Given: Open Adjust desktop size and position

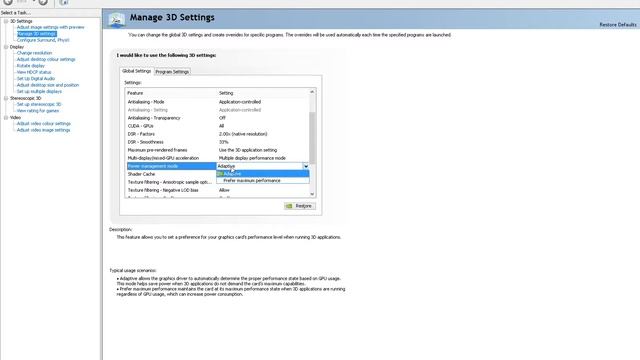Looking at the screenshot, I should point(48,85).
